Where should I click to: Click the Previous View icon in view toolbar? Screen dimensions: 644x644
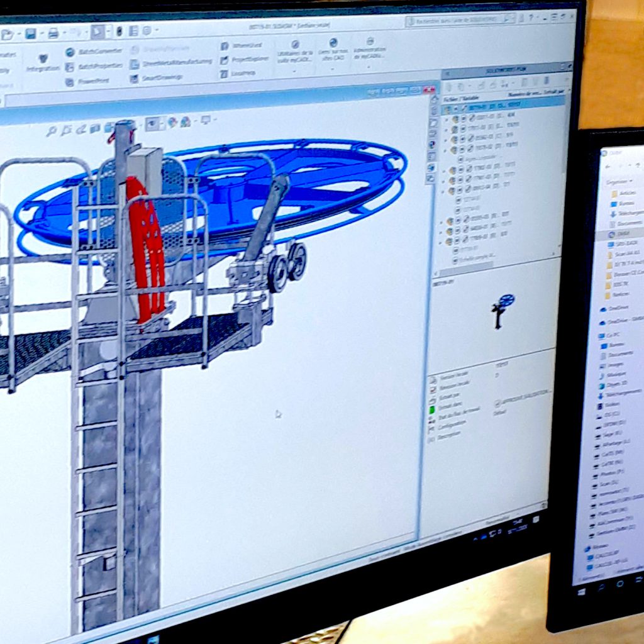[81, 130]
